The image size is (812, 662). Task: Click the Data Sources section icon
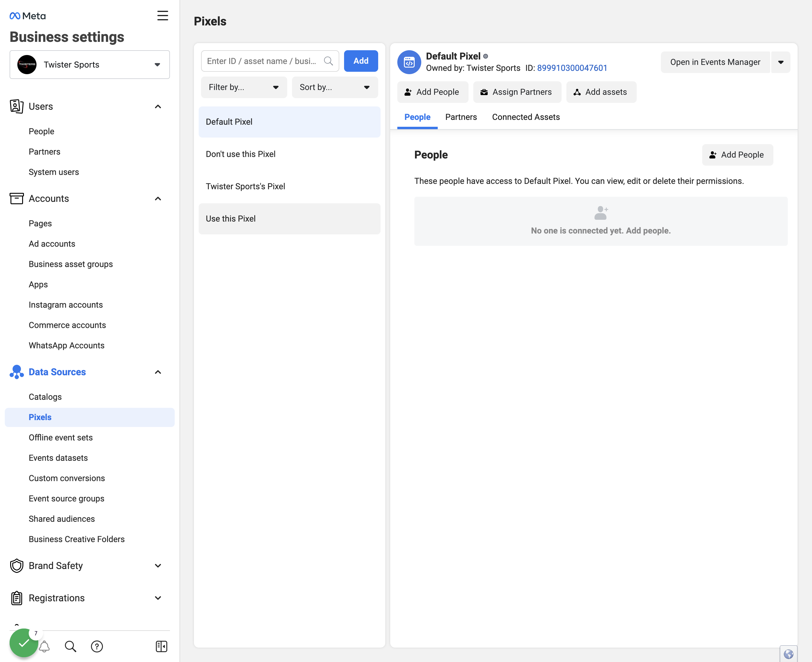pyautogui.click(x=16, y=372)
